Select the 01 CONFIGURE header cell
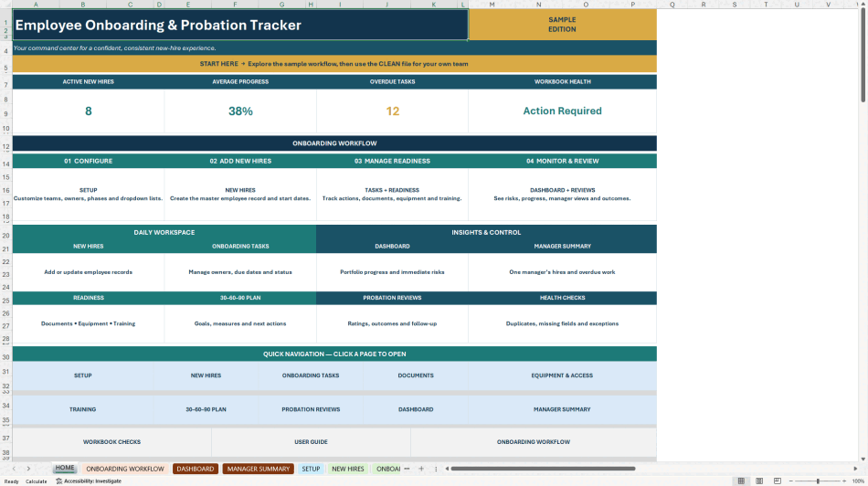The image size is (868, 486). [88, 161]
